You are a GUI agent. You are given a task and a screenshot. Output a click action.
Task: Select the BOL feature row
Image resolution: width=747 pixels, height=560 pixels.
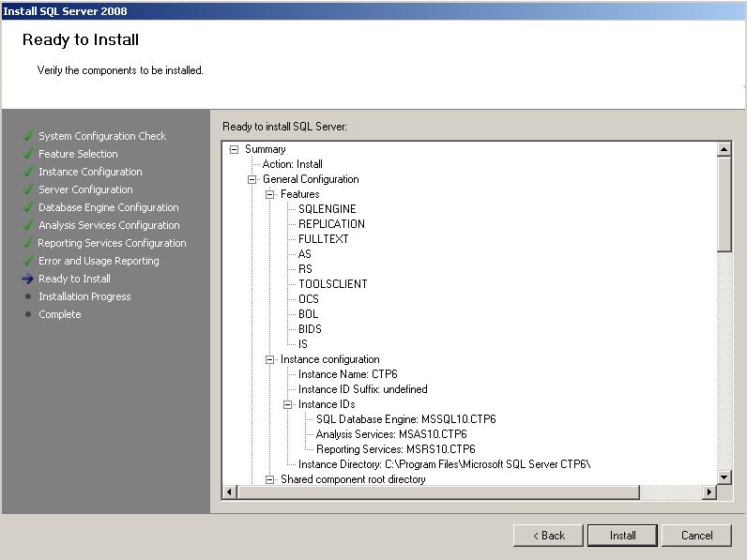coord(308,314)
